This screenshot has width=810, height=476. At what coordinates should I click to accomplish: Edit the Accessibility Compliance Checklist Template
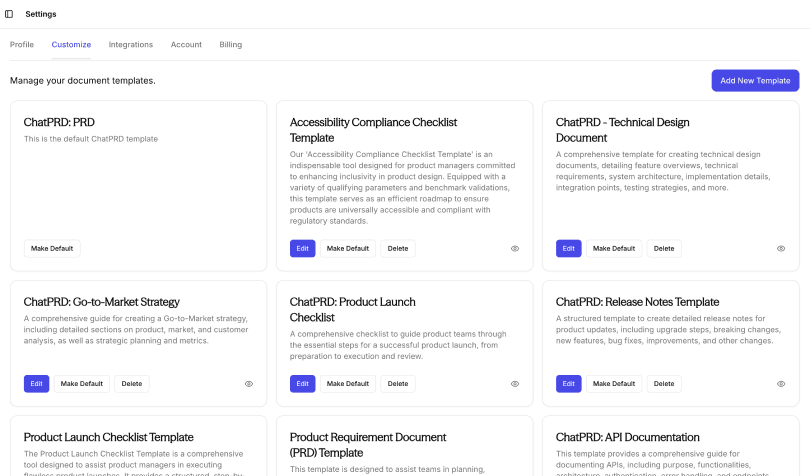[302, 248]
